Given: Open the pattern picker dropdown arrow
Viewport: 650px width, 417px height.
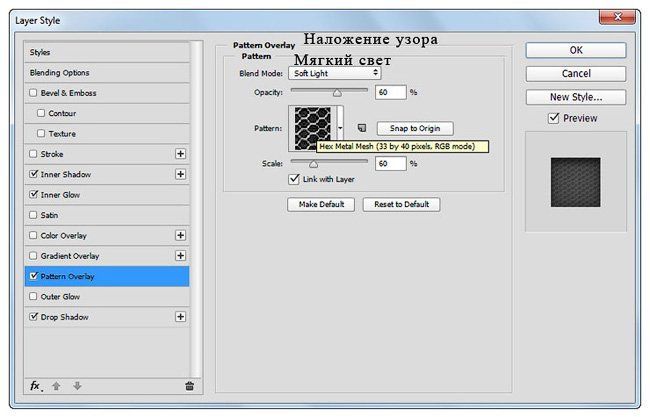Looking at the screenshot, I should [x=340, y=128].
